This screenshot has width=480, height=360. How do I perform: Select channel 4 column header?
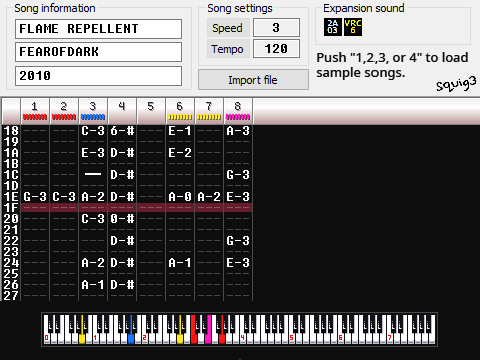point(122,111)
